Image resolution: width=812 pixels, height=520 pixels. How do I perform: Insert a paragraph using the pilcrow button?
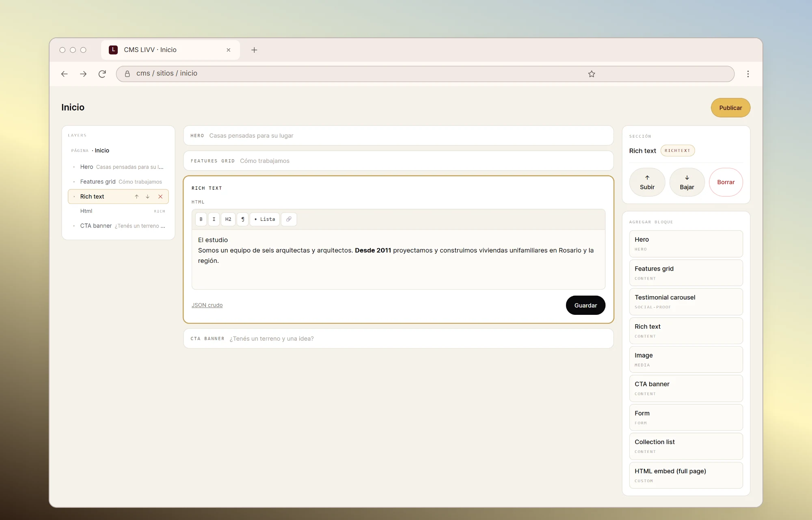point(242,219)
